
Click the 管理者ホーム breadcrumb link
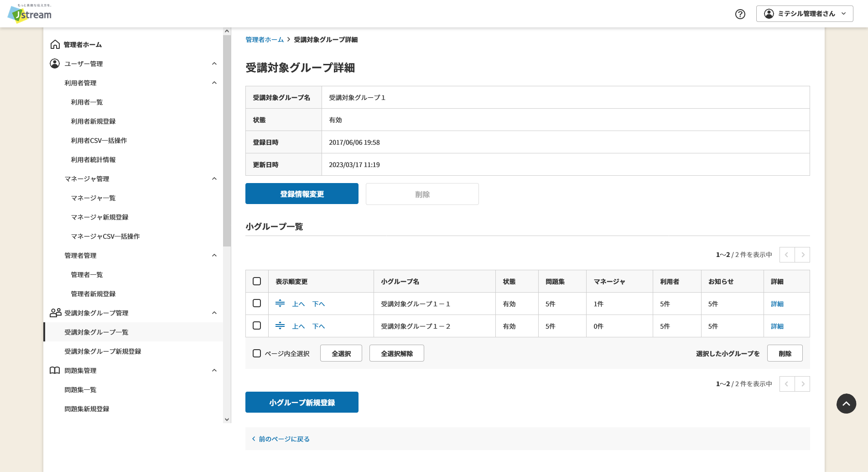tap(265, 40)
